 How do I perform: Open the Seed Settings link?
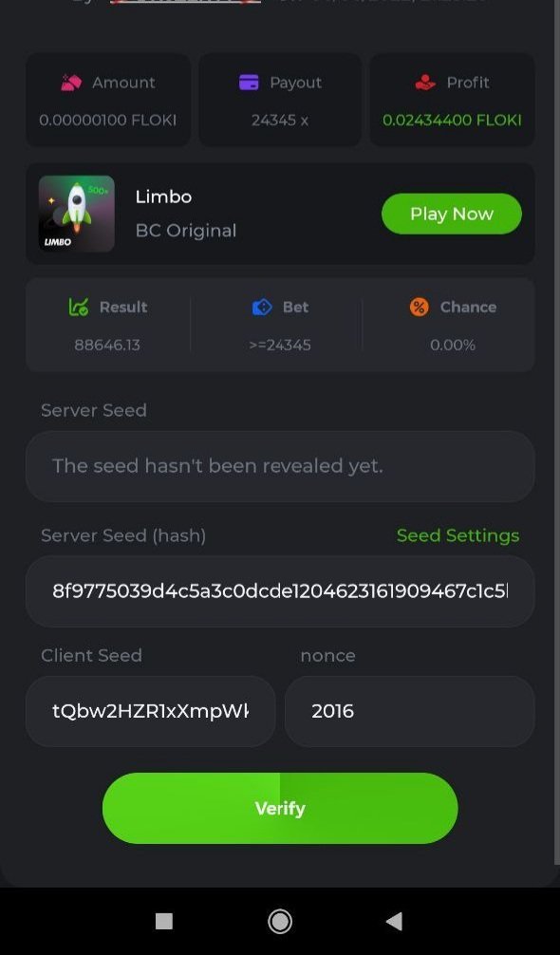458,535
